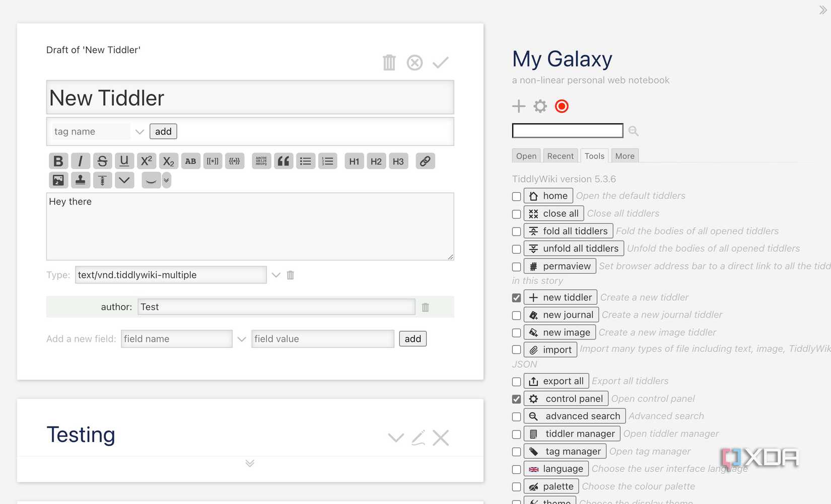Image resolution: width=831 pixels, height=504 pixels.
Task: Create a new tiddler with the plus icon
Action: (x=518, y=106)
